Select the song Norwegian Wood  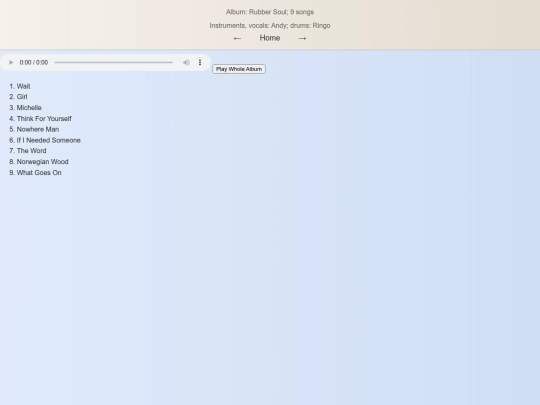[x=43, y=162]
